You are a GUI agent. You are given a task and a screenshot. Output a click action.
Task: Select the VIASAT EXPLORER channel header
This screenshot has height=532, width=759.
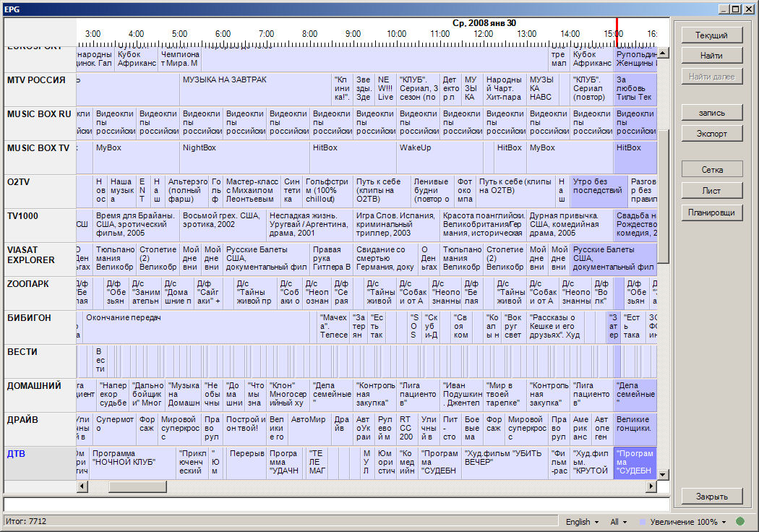(40, 259)
